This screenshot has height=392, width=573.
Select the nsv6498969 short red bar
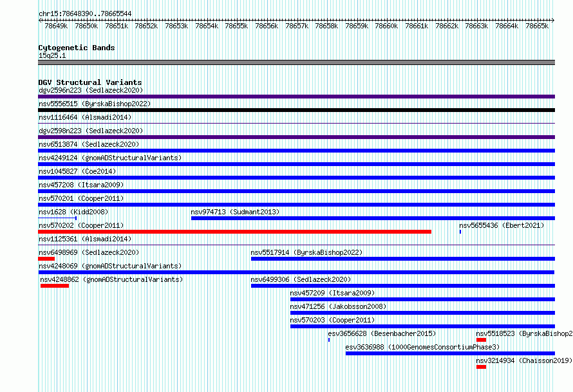click(46, 259)
